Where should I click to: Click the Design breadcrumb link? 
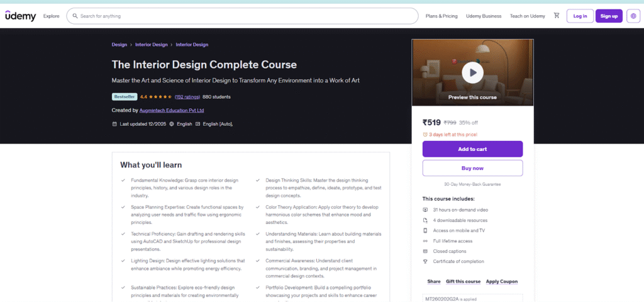[119, 45]
